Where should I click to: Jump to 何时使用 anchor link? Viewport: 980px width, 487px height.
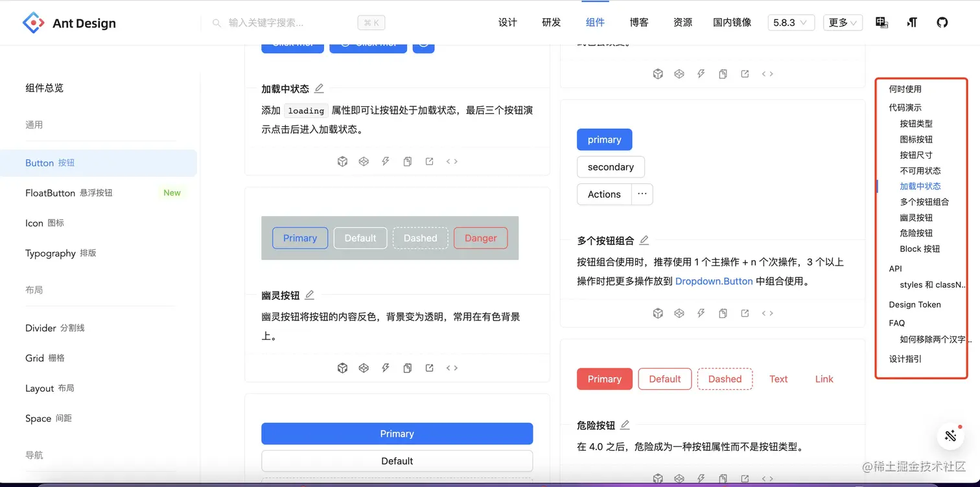click(x=905, y=89)
